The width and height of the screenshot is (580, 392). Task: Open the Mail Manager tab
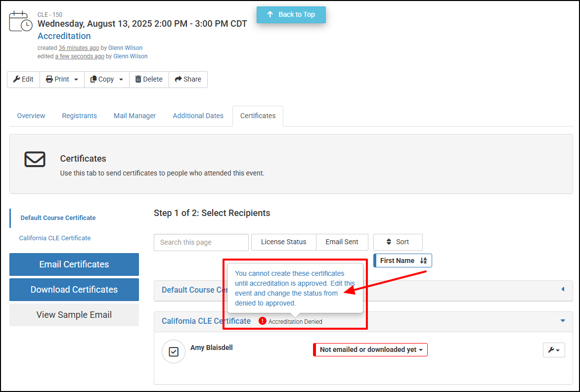134,116
